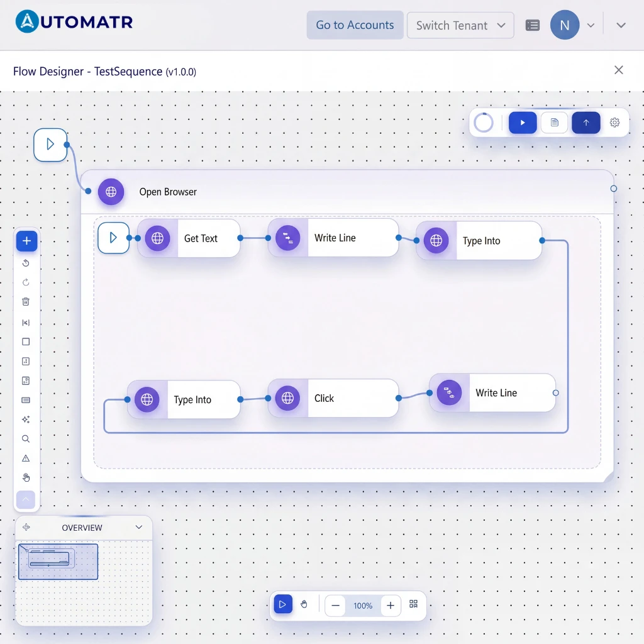Image resolution: width=644 pixels, height=644 pixels.
Task: Click the trash delete icon
Action: click(x=26, y=302)
